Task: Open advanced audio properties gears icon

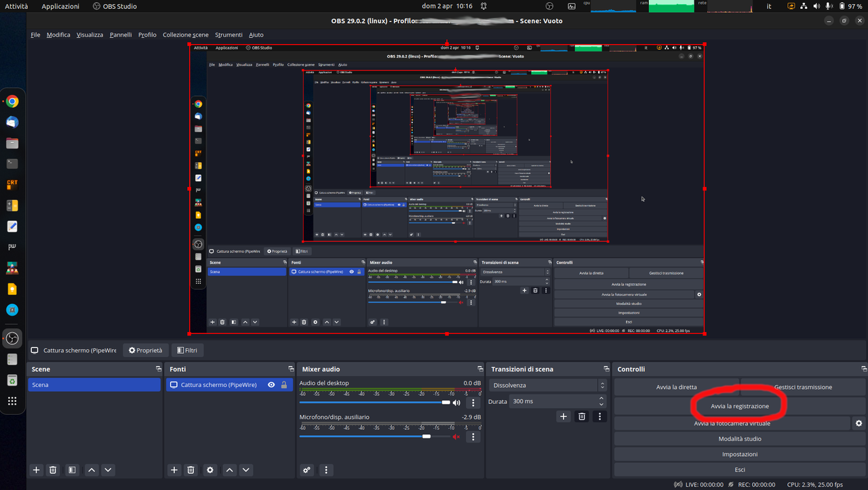Action: 307,470
